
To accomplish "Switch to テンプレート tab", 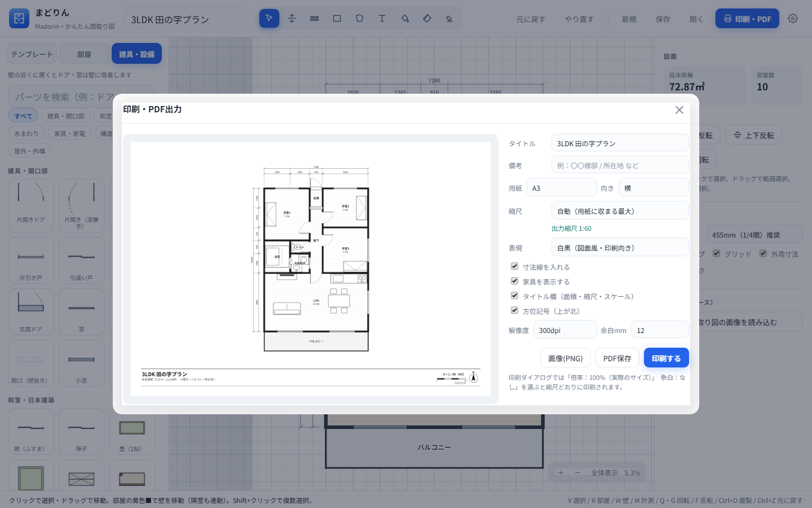I will [x=32, y=54].
